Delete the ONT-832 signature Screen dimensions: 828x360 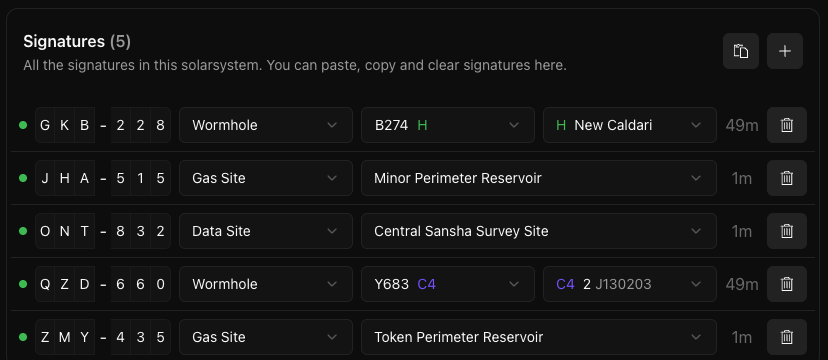787,231
